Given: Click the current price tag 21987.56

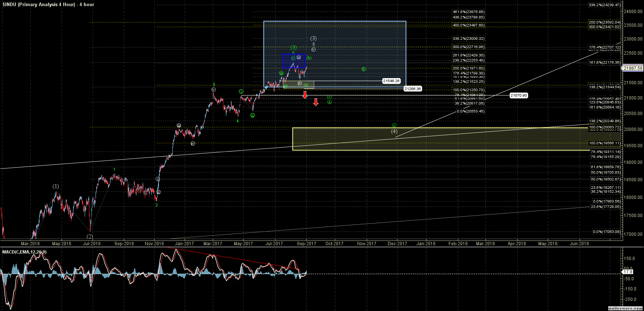Looking at the screenshot, I should [633, 68].
